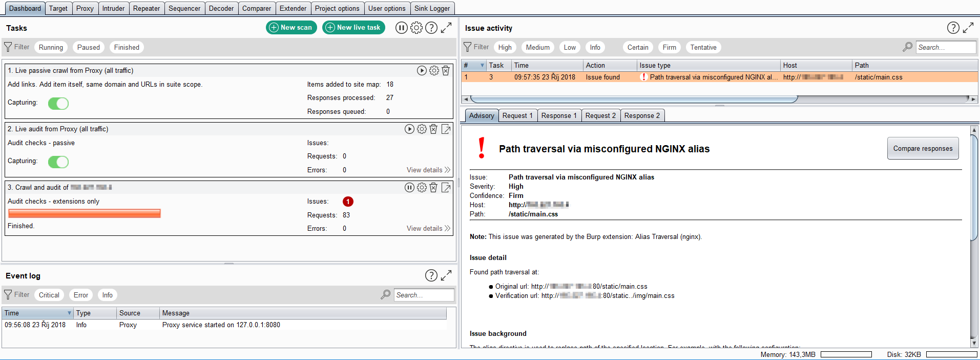
Task: Start a New scan
Action: [x=291, y=28]
